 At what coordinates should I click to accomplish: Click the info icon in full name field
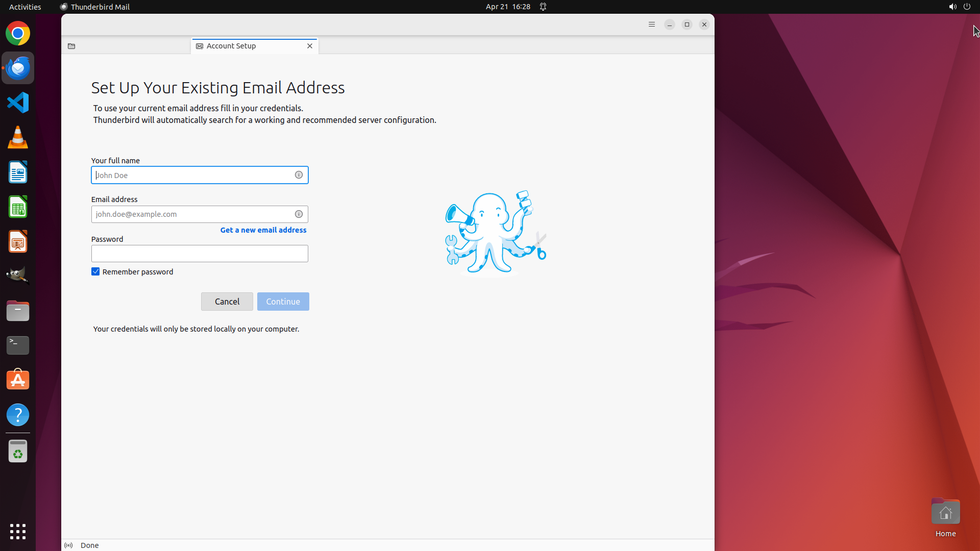click(x=299, y=175)
